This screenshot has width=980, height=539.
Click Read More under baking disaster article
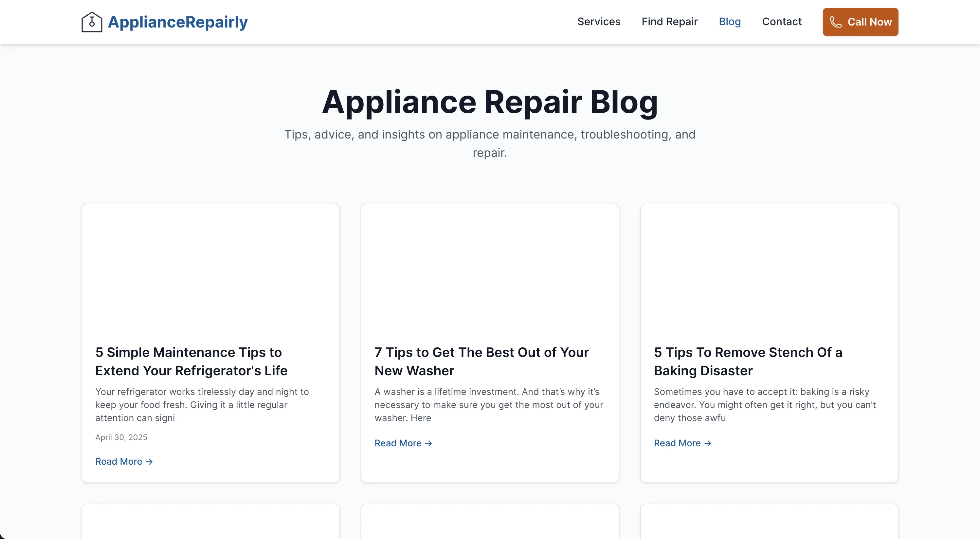point(677,443)
